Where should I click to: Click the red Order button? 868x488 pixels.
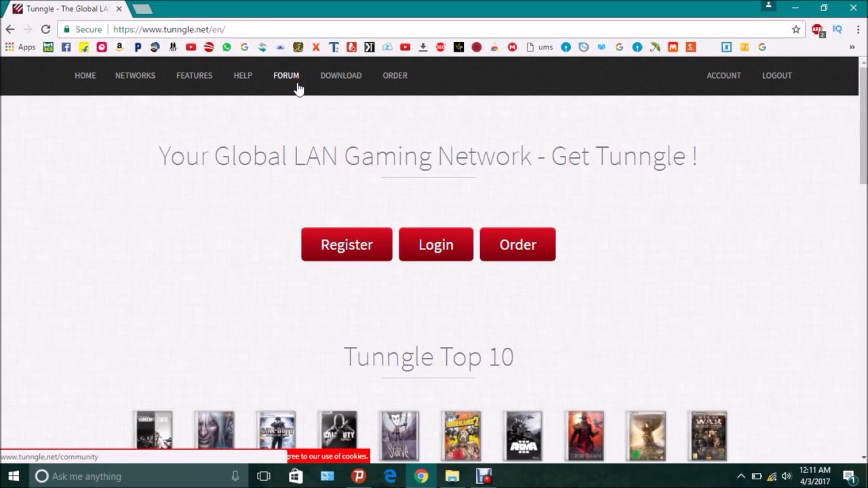click(517, 245)
